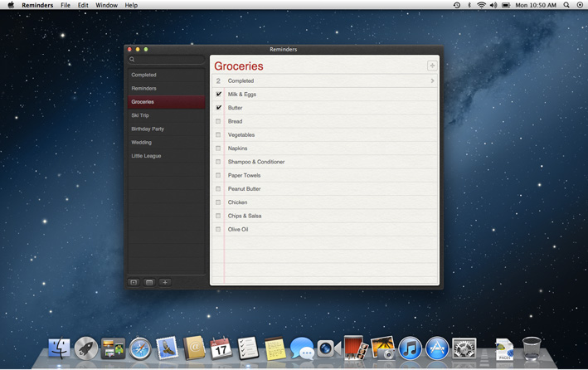Viewport: 588px width, 370px height.
Task: Select the Ski Trip list
Action: click(x=140, y=115)
